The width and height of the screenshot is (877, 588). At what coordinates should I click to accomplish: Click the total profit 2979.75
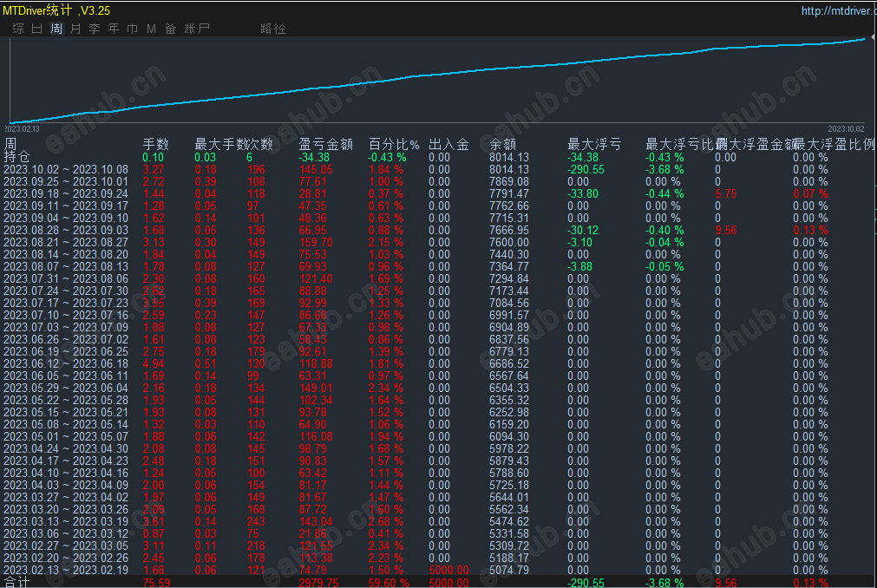tap(318, 583)
